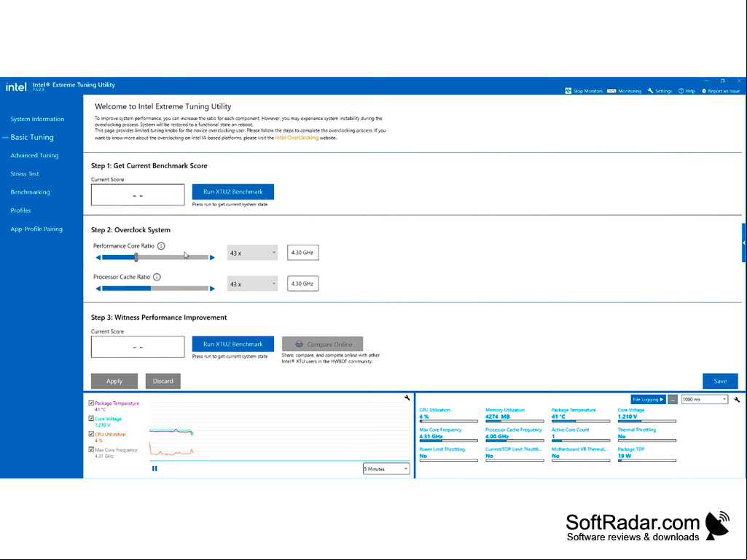Screen dimensions: 747x560
Task: Click Power Limit Throttling monitor label
Action: [442, 449]
